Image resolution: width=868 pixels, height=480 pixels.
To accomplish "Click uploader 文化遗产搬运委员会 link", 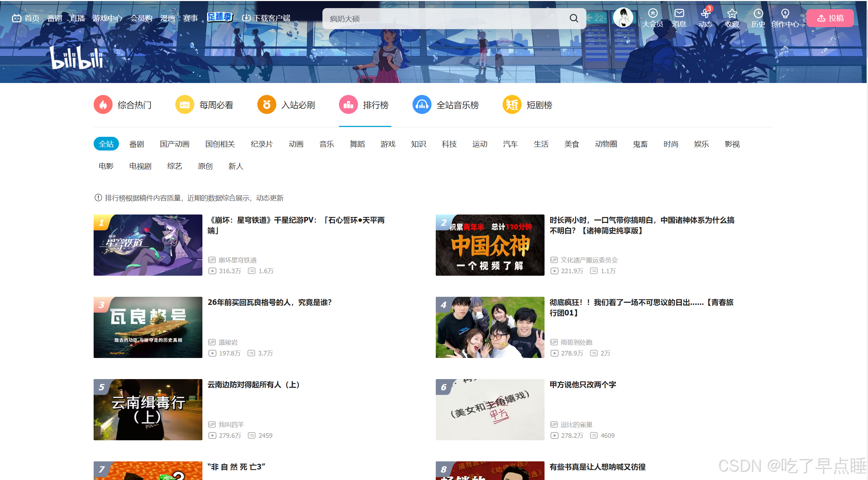I will click(589, 260).
